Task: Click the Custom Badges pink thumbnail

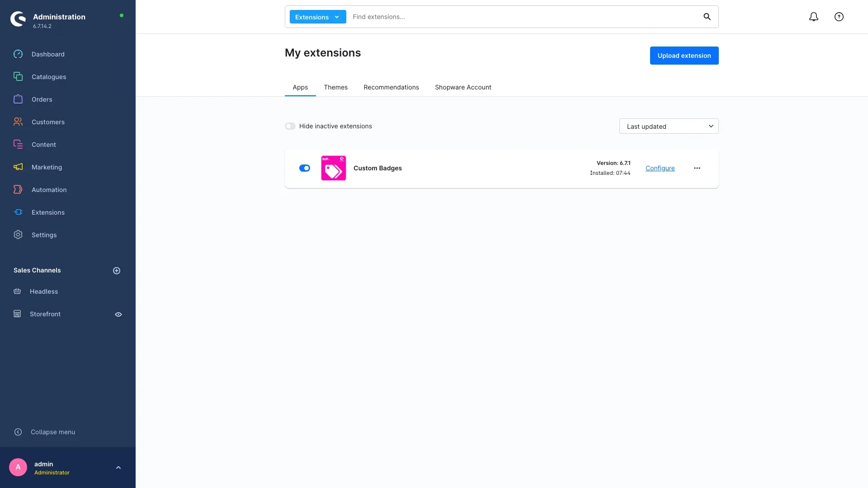Action: coord(334,168)
